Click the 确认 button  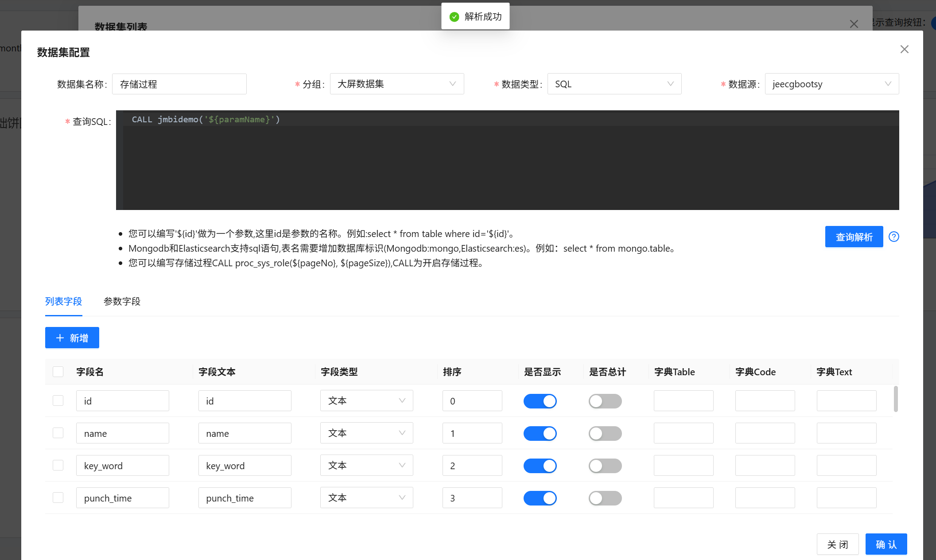point(886,544)
